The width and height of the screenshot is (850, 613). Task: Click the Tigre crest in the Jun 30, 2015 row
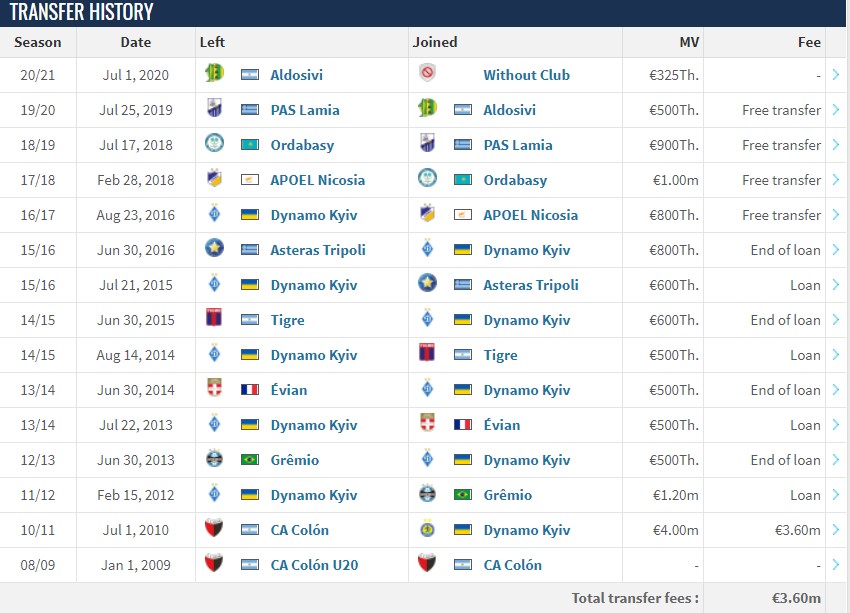[214, 318]
